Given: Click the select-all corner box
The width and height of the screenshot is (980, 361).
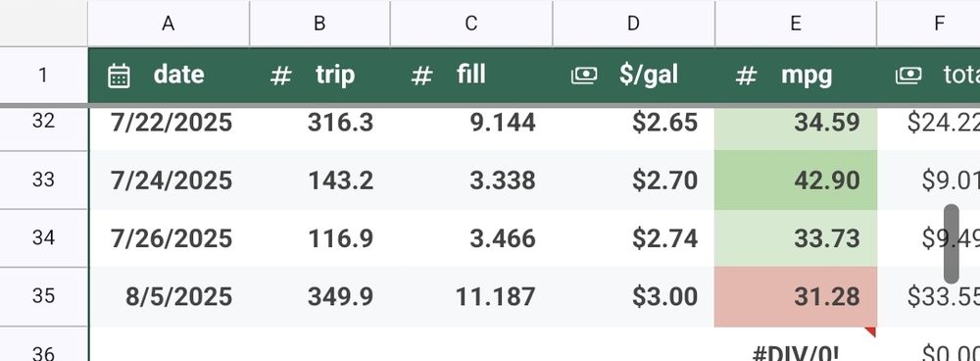Looking at the screenshot, I should pyautogui.click(x=43, y=24).
